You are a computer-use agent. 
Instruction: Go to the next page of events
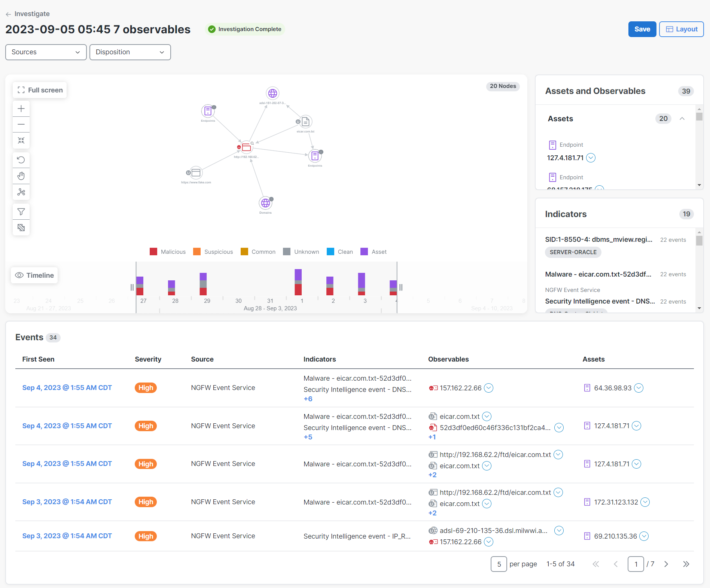(666, 564)
